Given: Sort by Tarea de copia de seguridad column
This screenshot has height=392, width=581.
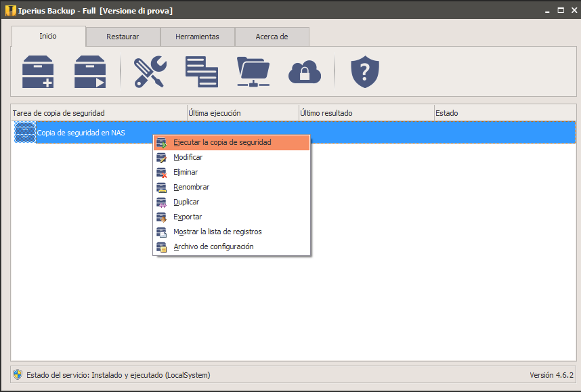Looking at the screenshot, I should pyautogui.click(x=99, y=113).
